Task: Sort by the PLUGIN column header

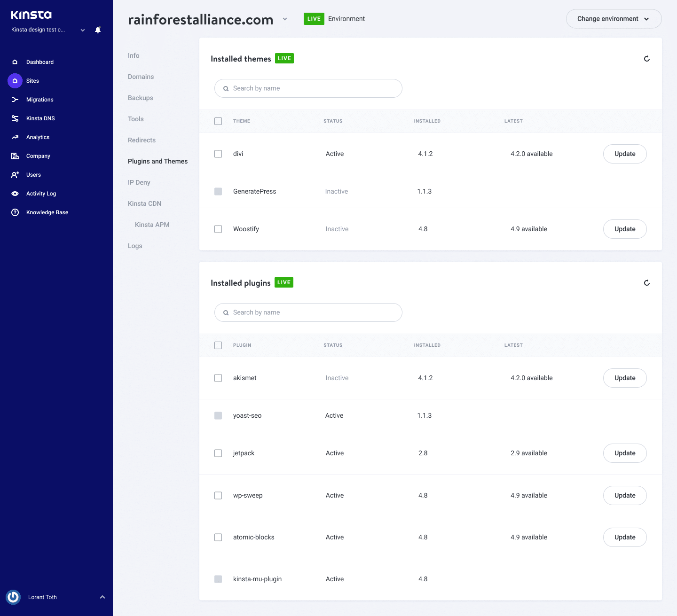Action: 242,345
